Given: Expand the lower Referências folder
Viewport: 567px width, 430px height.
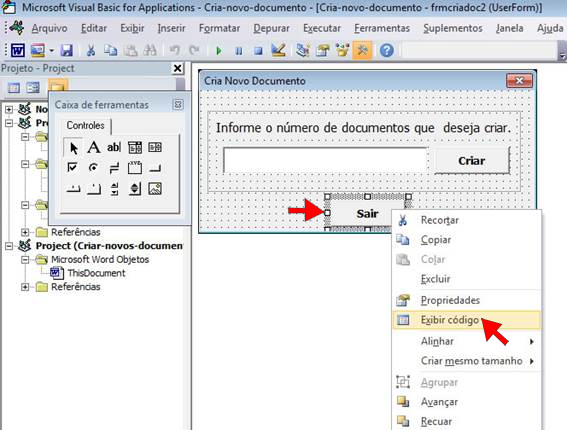Looking at the screenshot, I should (x=25, y=287).
